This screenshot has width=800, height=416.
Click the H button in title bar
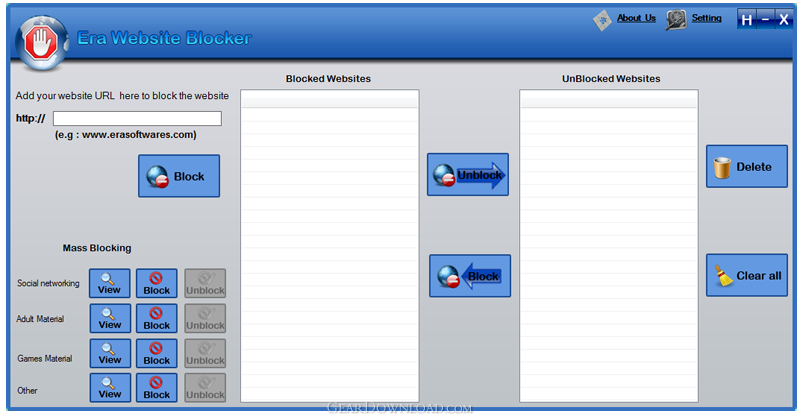pos(747,19)
